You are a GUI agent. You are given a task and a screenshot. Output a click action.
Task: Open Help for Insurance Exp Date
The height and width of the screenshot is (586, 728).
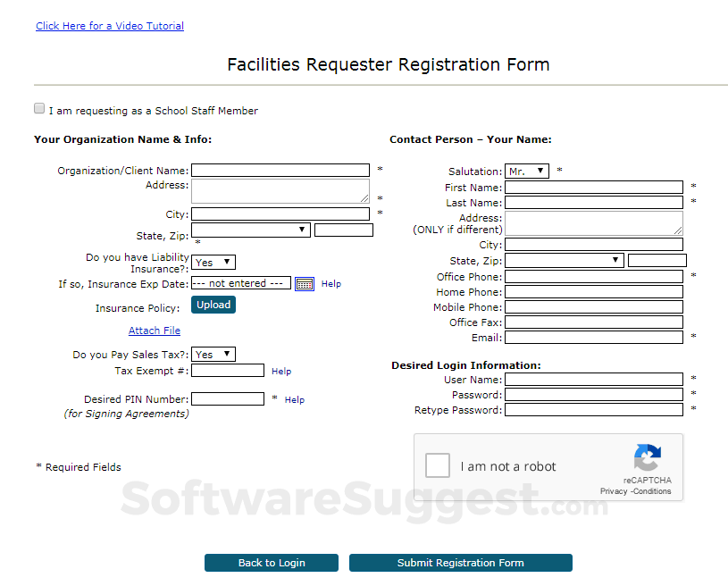click(331, 284)
